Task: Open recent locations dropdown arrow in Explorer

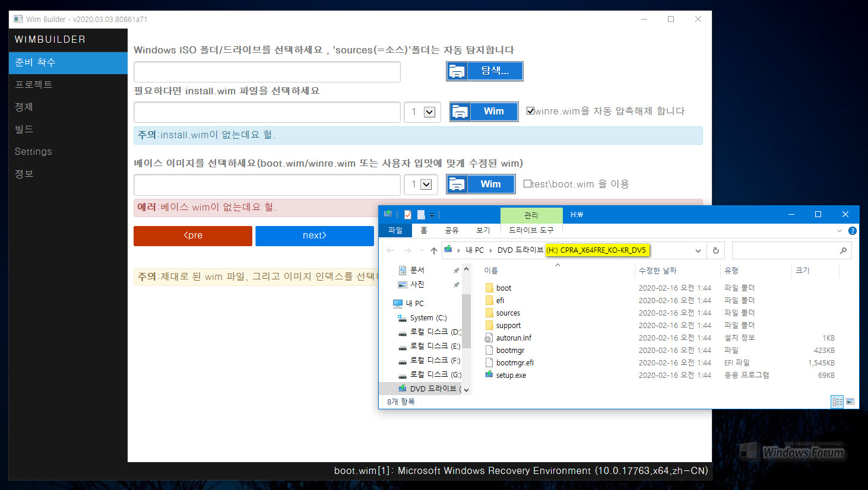Action: coord(422,250)
